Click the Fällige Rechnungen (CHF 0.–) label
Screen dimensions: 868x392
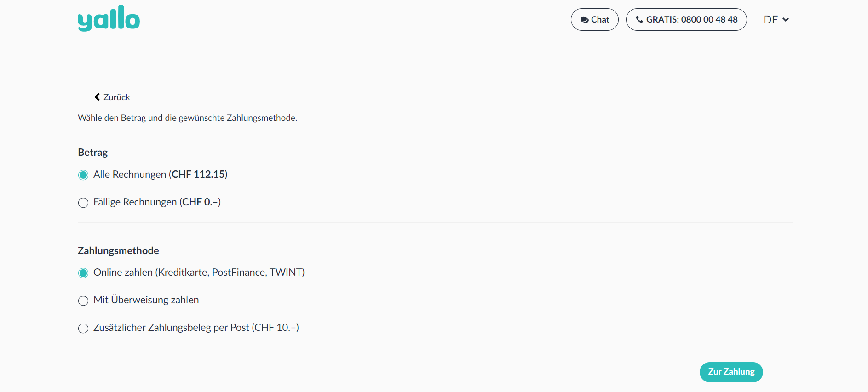[157, 202]
